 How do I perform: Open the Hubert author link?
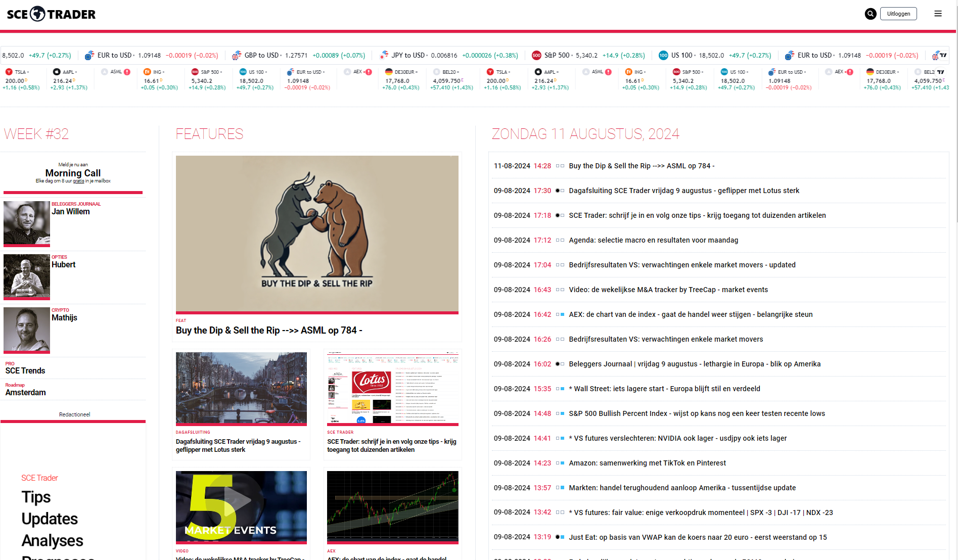[64, 265]
